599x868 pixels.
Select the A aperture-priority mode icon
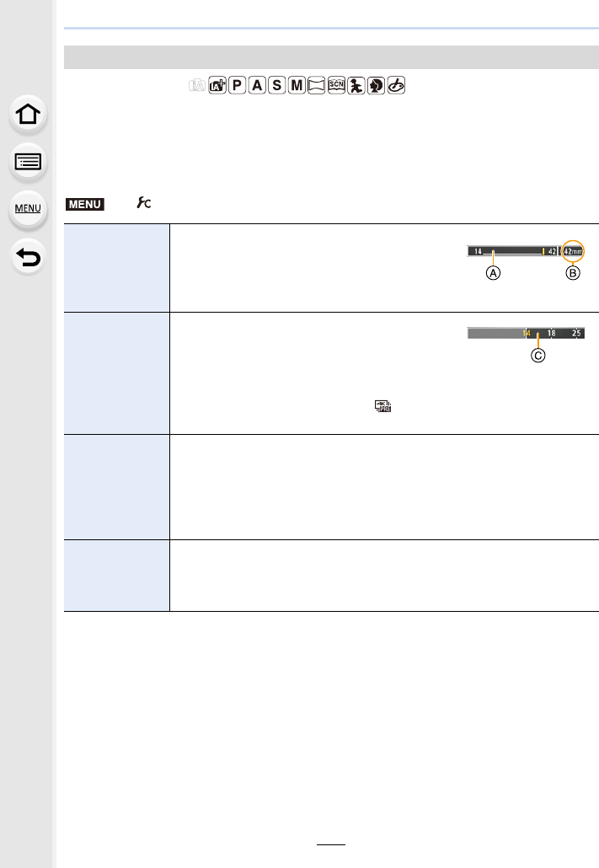click(x=255, y=88)
